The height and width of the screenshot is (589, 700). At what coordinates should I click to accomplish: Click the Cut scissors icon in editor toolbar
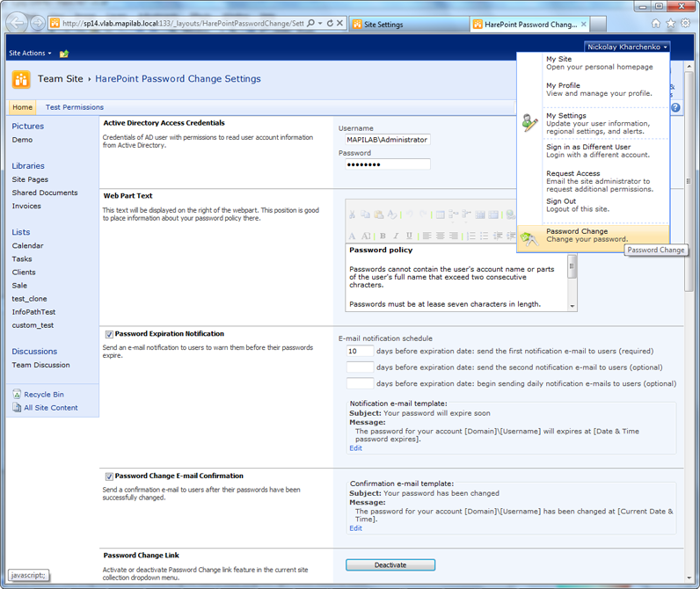352,215
